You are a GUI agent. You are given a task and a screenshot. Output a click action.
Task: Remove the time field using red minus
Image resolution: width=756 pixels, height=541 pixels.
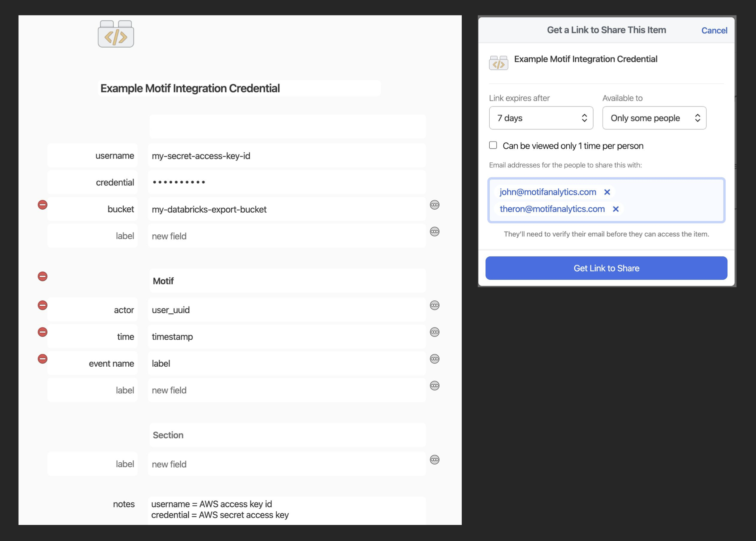[43, 332]
